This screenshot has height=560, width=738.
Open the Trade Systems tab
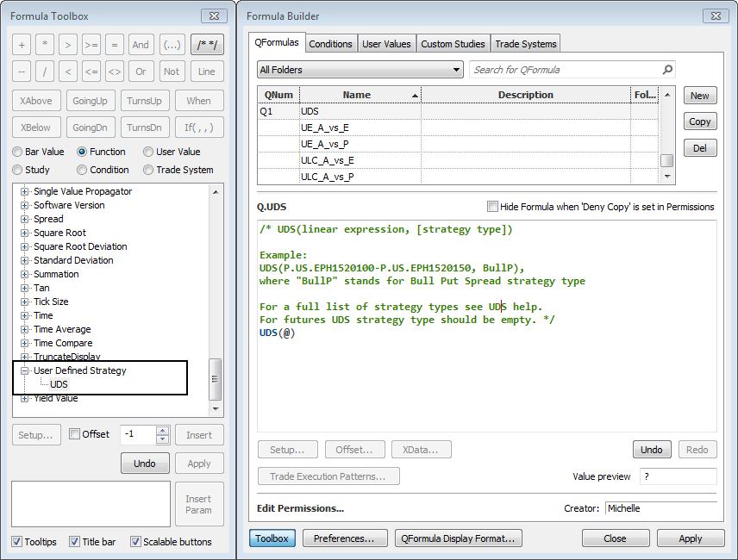[526, 43]
